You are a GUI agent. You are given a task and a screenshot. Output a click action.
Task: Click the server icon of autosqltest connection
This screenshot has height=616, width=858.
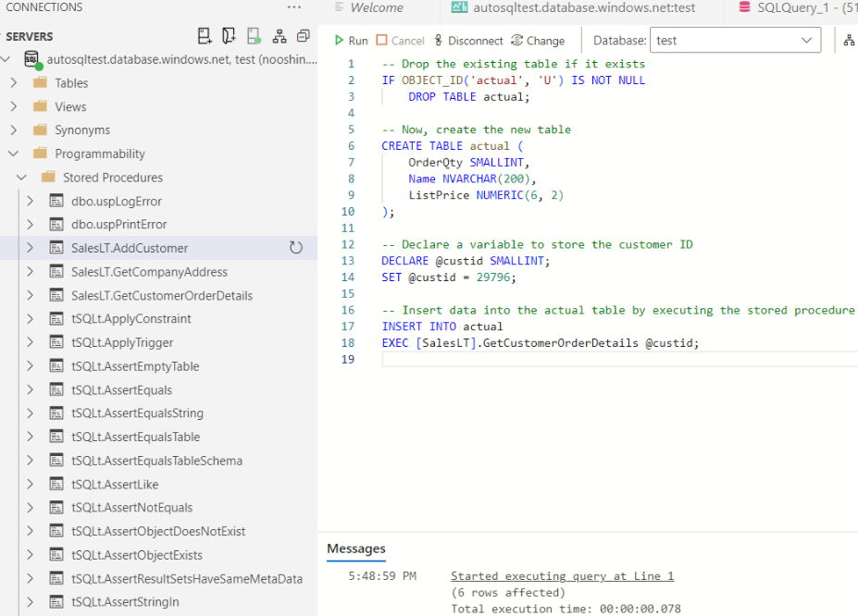pyautogui.click(x=32, y=59)
